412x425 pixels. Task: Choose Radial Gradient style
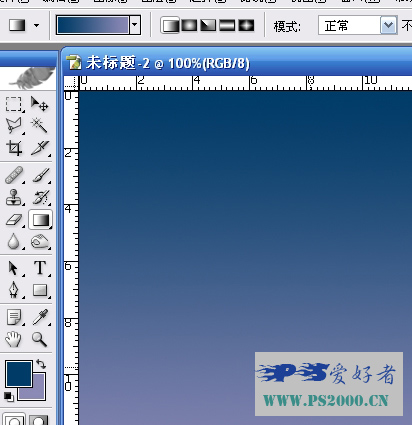coord(189,25)
